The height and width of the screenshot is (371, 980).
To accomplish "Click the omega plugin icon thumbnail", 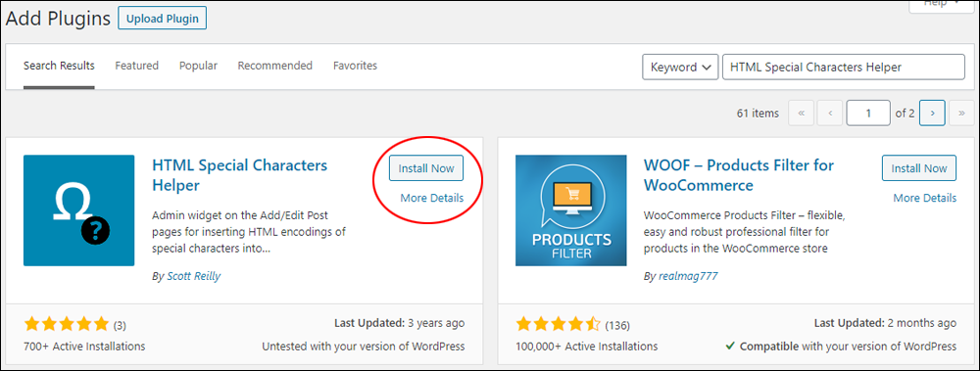I will (x=78, y=210).
